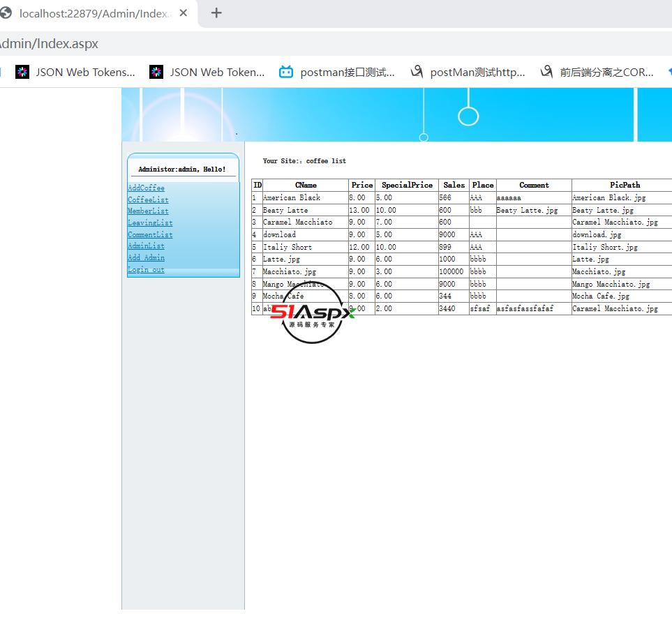Open first JSON Web Tokens bookmark

point(75,72)
